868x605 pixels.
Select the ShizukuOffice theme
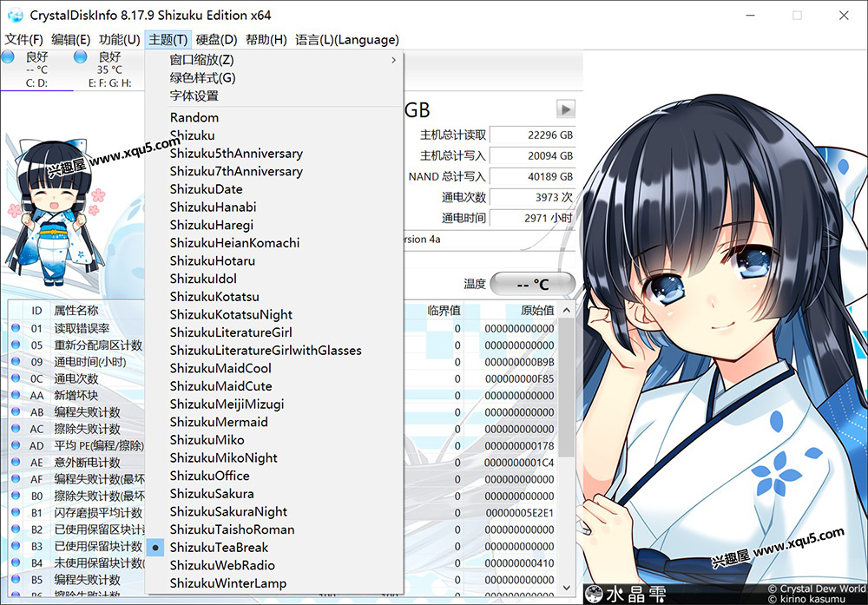pyautogui.click(x=274, y=476)
